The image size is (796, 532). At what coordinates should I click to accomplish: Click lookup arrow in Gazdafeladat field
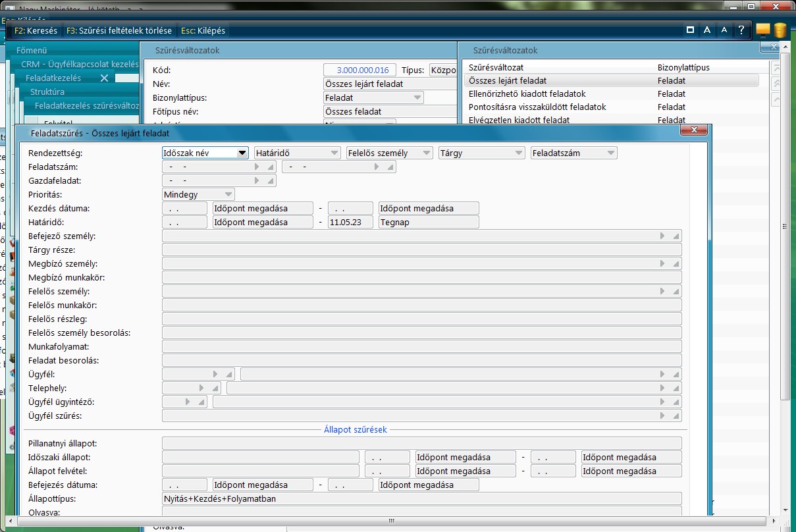pyautogui.click(x=257, y=180)
